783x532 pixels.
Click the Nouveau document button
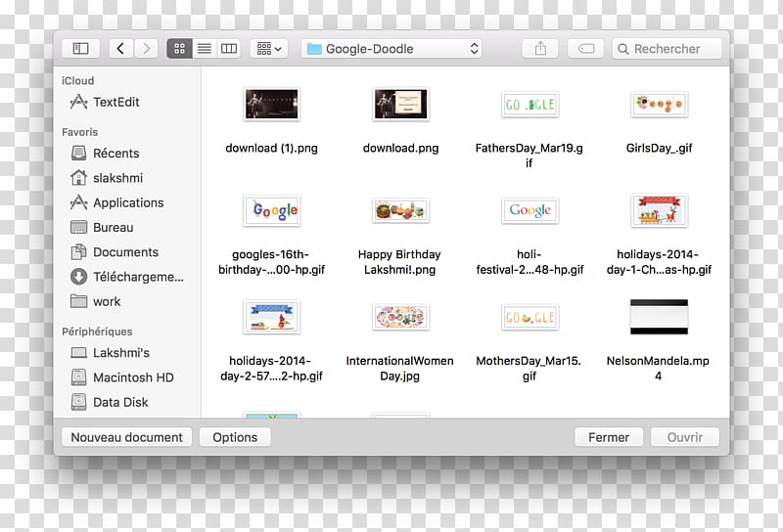126,437
